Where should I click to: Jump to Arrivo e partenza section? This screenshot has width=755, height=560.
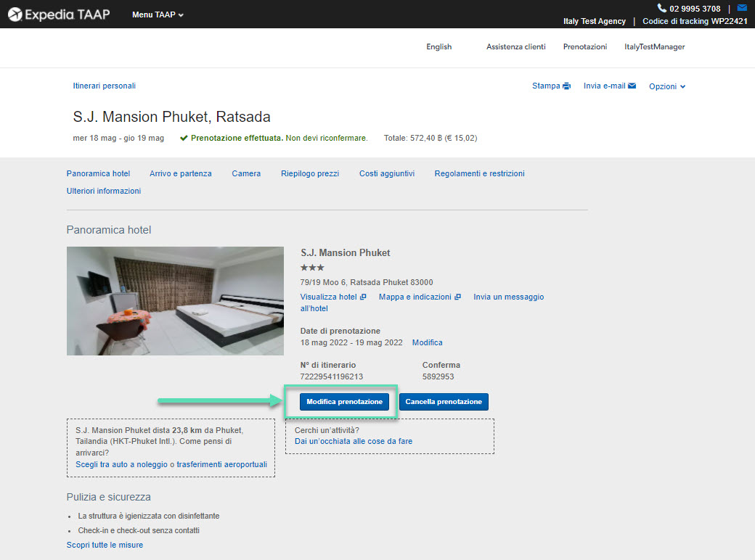pyautogui.click(x=181, y=173)
